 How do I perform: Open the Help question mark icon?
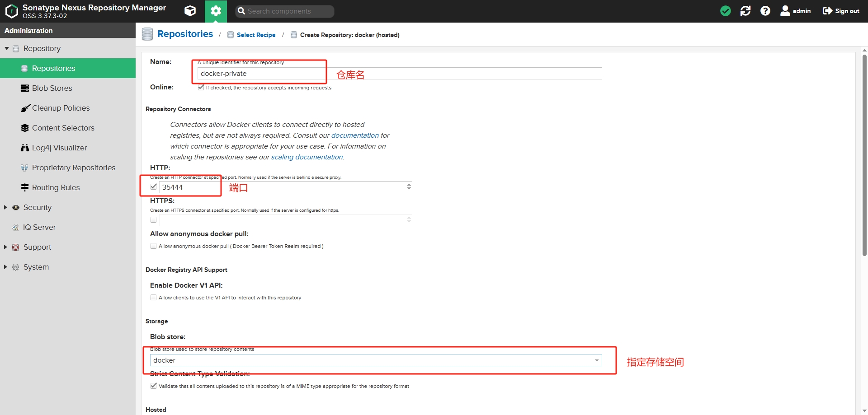(765, 11)
